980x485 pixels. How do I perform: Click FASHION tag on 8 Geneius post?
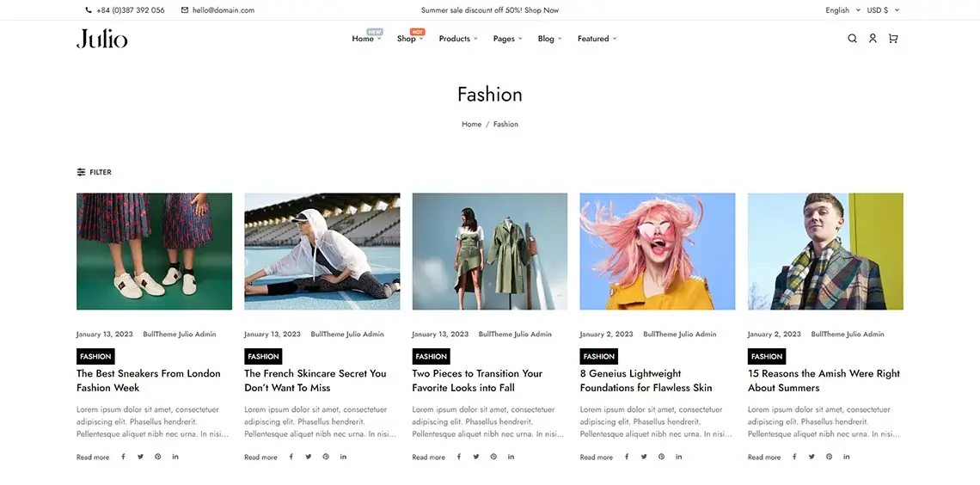tap(599, 356)
